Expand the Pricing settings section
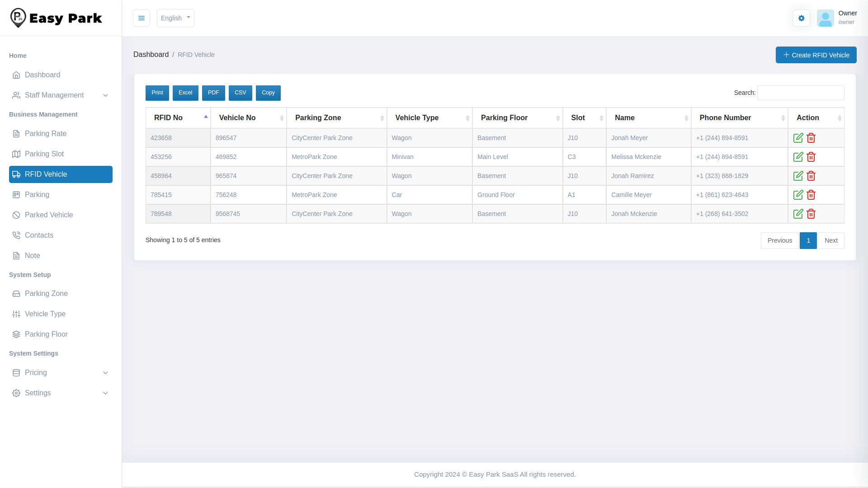This screenshot has width=868, height=488. pyautogui.click(x=60, y=372)
